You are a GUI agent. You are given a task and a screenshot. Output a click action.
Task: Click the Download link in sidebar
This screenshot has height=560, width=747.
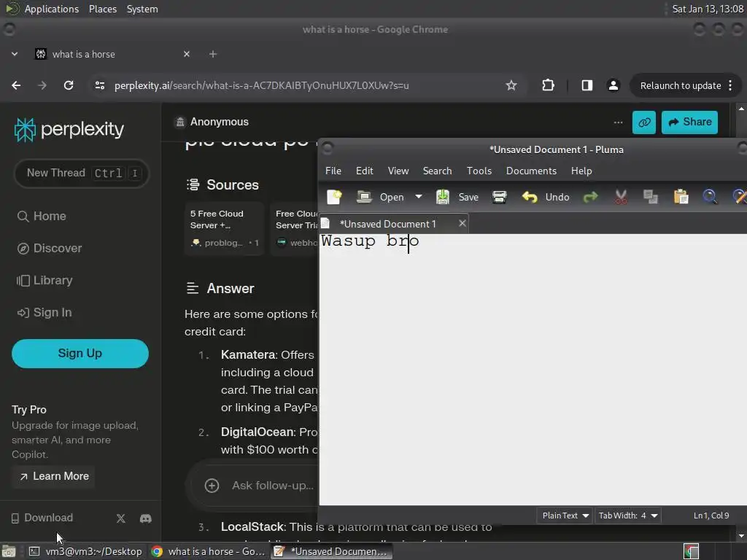pos(42,518)
